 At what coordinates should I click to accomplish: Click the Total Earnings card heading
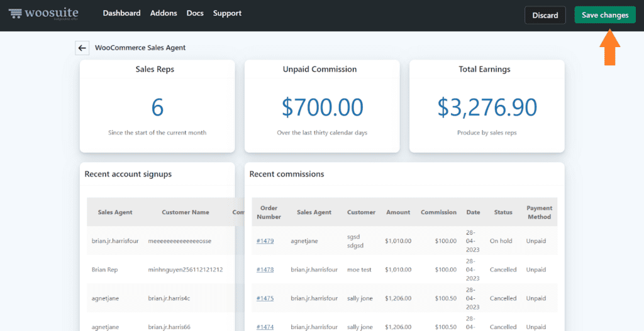point(485,69)
